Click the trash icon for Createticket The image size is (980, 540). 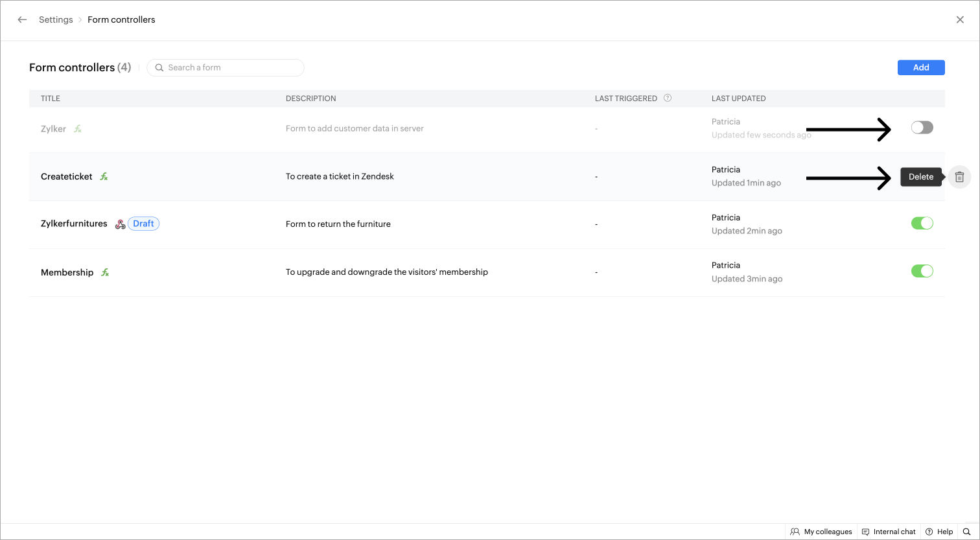pos(959,177)
